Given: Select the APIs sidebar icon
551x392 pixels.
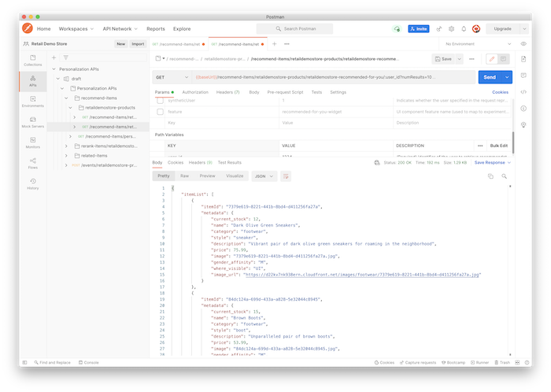Looking at the screenshot, I should pyautogui.click(x=33, y=81).
